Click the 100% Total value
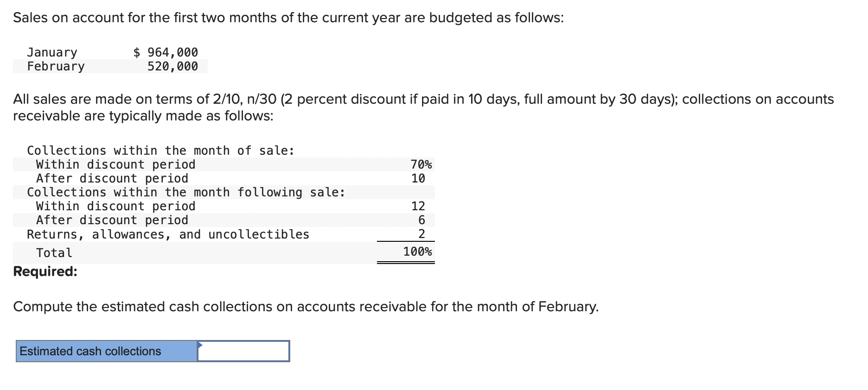868x390 pixels. coord(417,252)
